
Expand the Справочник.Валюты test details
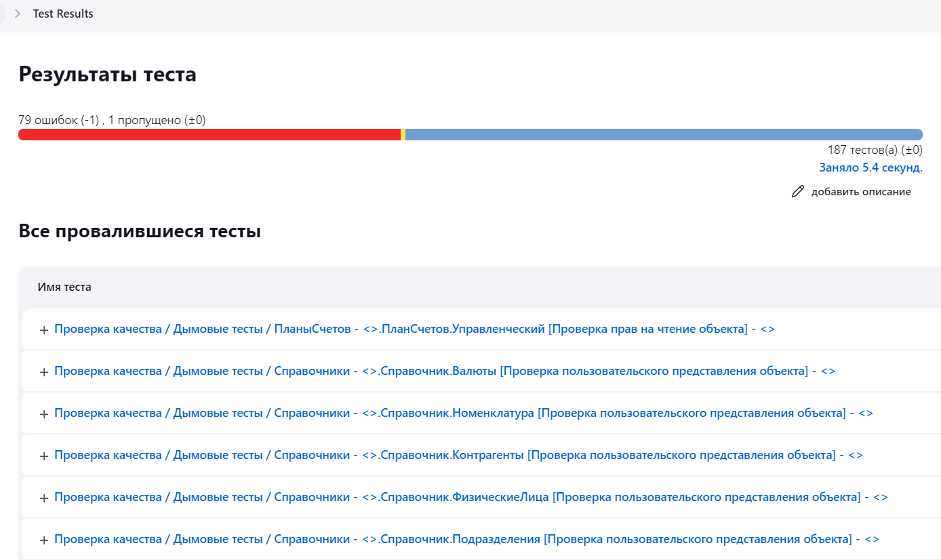pos(43,371)
